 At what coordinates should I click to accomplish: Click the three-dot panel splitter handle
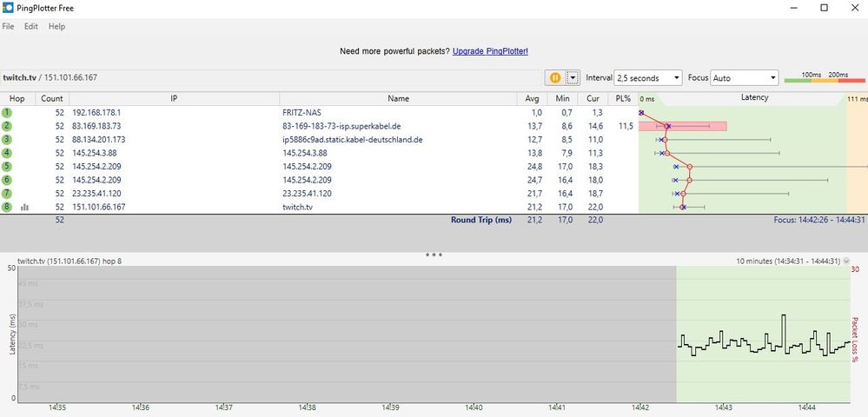[x=434, y=255]
